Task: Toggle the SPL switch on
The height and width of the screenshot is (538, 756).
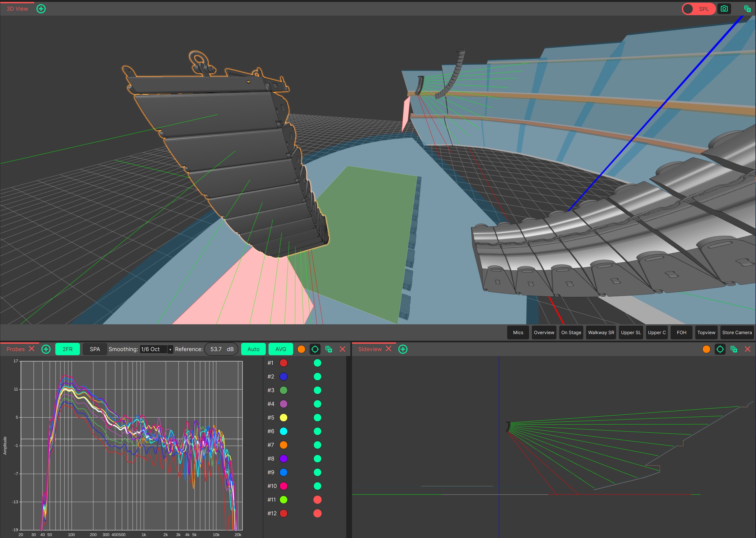Action: (698, 9)
